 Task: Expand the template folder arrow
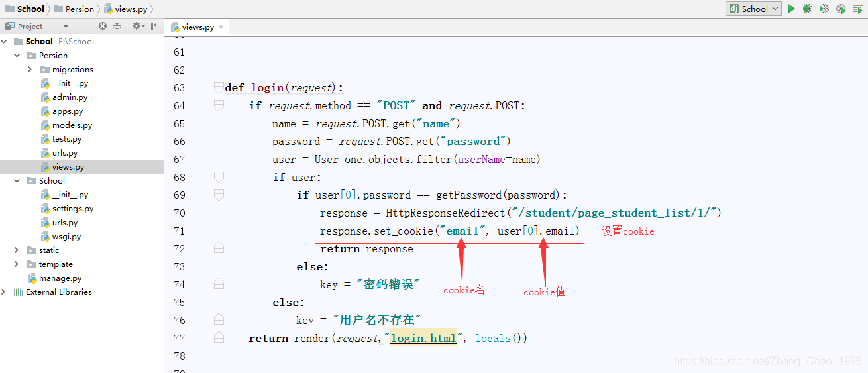click(x=17, y=264)
